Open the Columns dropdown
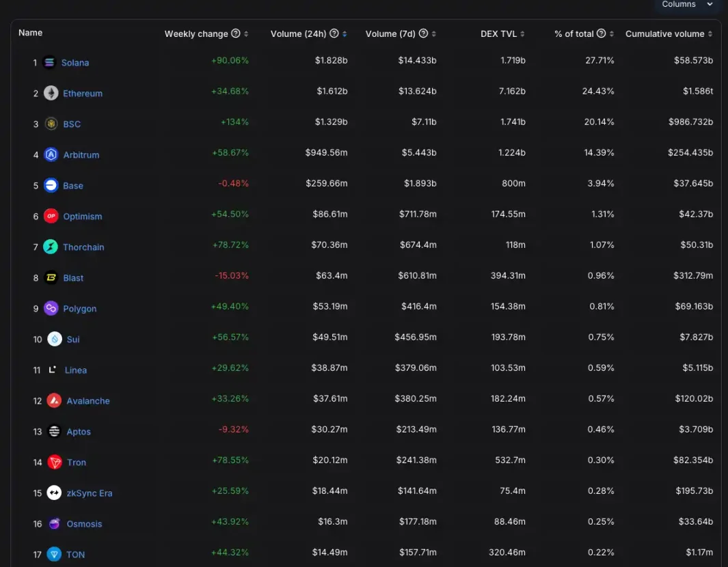This screenshot has width=728, height=567. [x=686, y=5]
